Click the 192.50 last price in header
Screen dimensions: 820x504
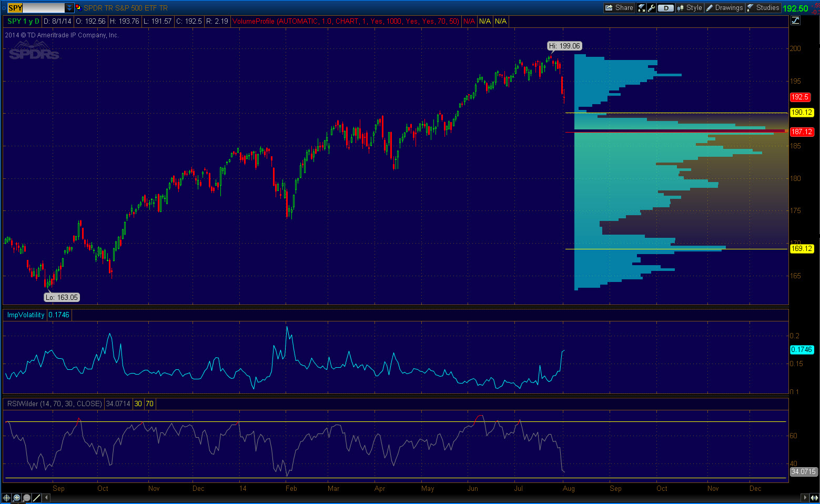(x=796, y=8)
